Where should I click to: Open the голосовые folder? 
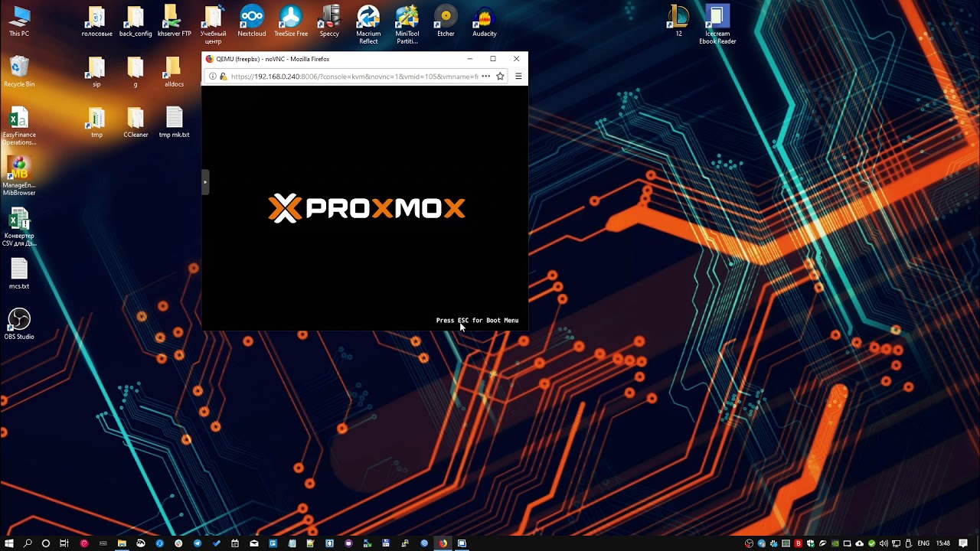pyautogui.click(x=97, y=22)
